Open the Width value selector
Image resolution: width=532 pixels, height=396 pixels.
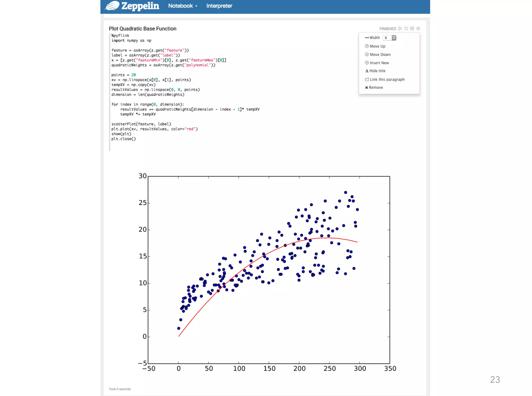(387, 38)
